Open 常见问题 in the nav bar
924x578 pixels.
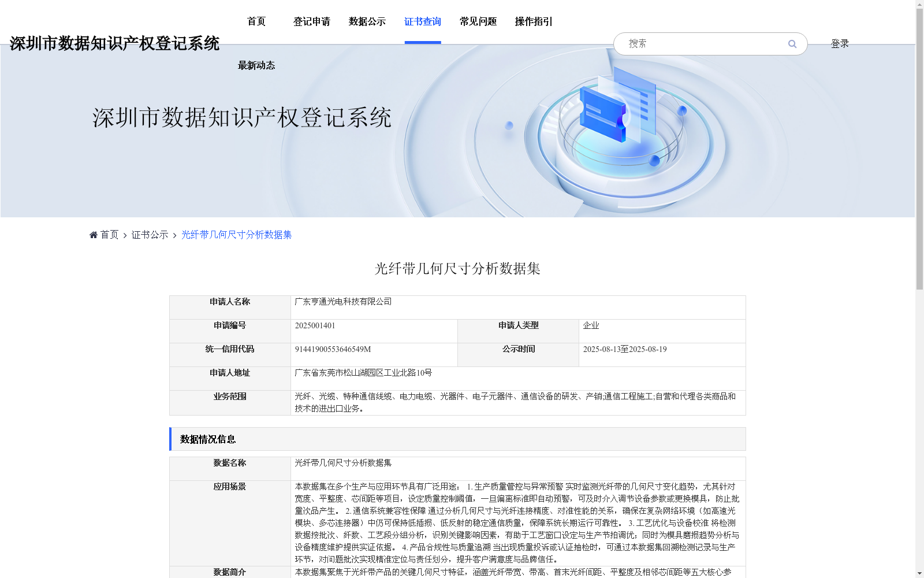click(478, 21)
